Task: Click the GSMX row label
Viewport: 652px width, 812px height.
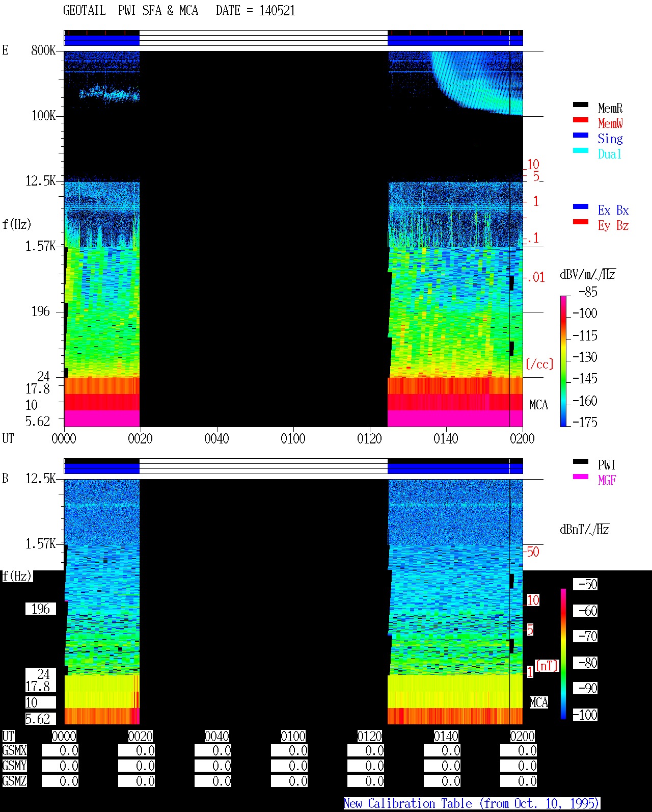Action: (x=15, y=750)
